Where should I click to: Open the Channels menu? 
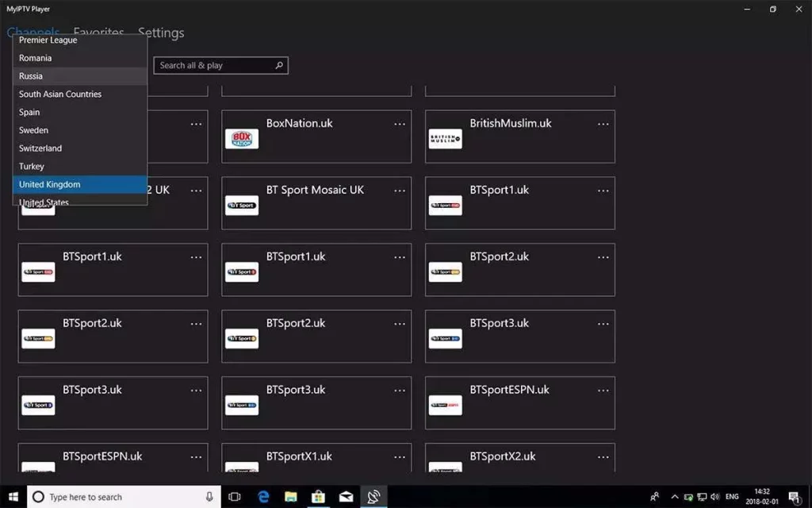[x=33, y=33]
